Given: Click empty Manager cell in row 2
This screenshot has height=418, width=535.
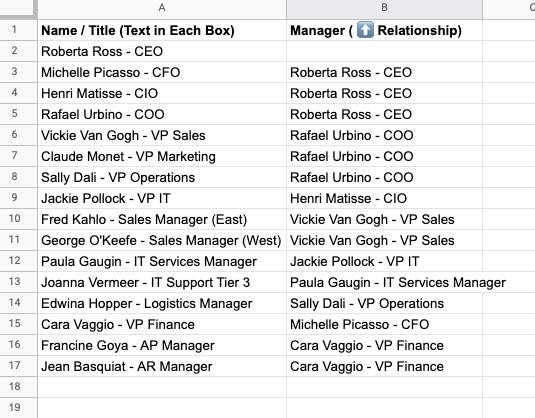Looking at the screenshot, I should click(384, 51).
